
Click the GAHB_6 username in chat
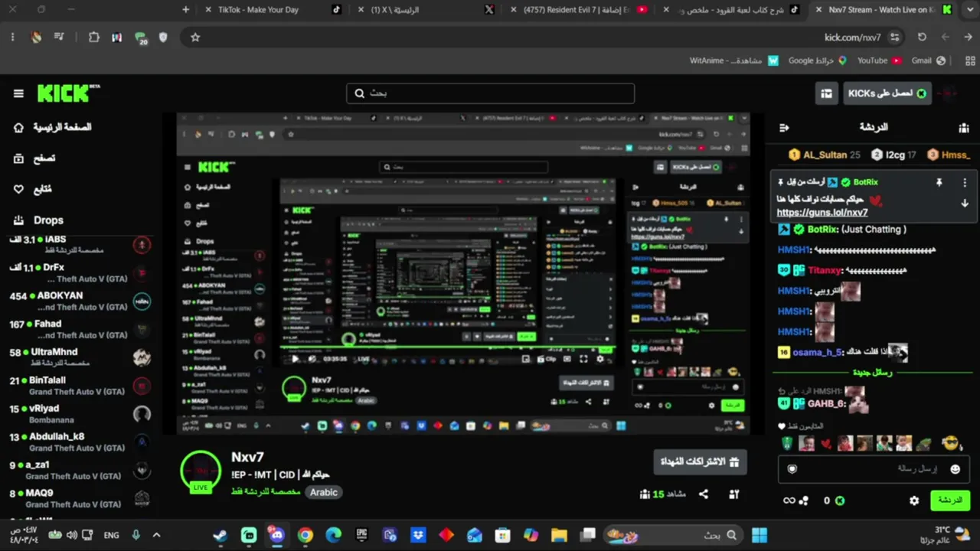[x=826, y=404]
